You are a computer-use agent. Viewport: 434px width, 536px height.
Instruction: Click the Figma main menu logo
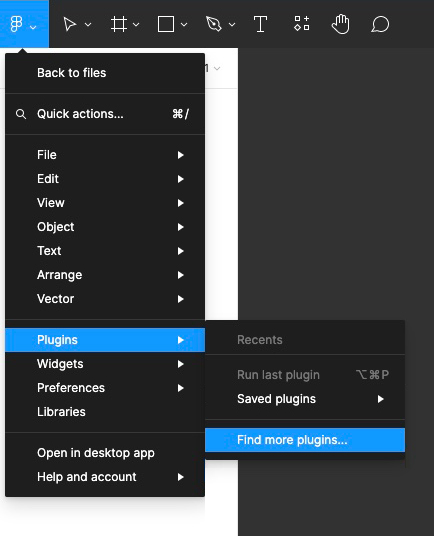pos(16,24)
